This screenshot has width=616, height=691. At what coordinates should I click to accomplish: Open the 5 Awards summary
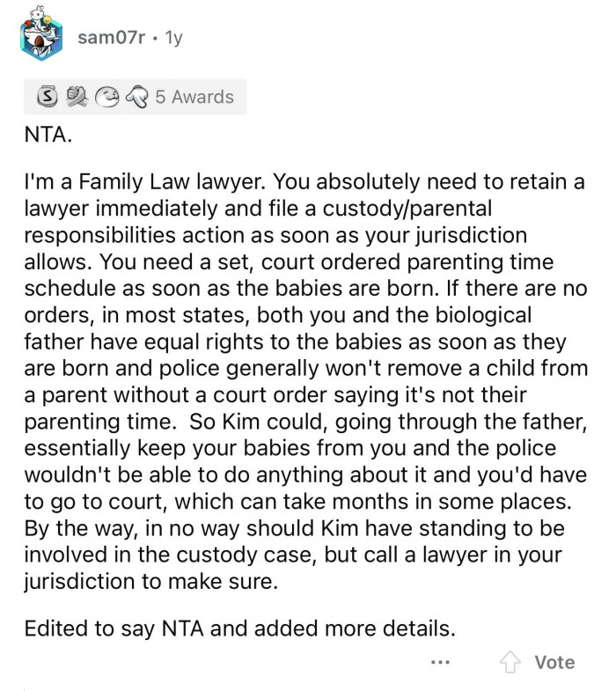pos(194,97)
